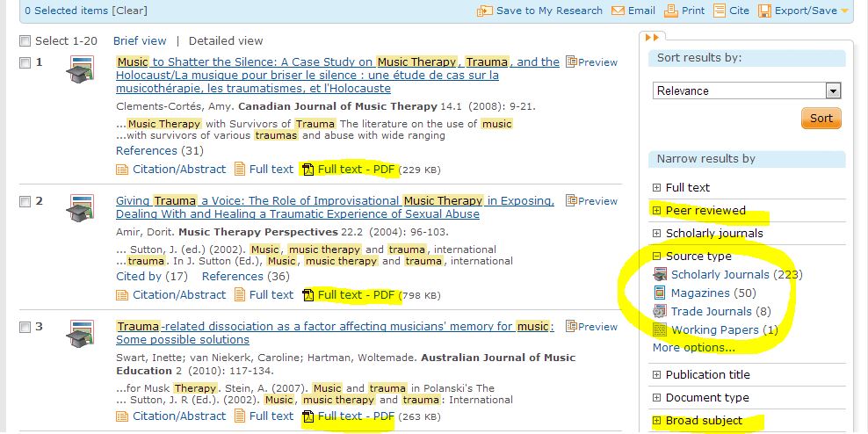Check the box for result 2
Image resolution: width=868 pixels, height=434 pixels.
click(25, 201)
